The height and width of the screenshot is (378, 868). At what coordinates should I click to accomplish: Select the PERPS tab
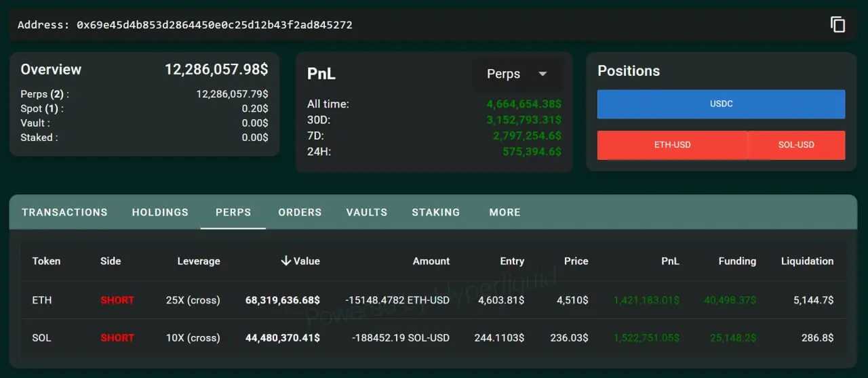coord(233,212)
